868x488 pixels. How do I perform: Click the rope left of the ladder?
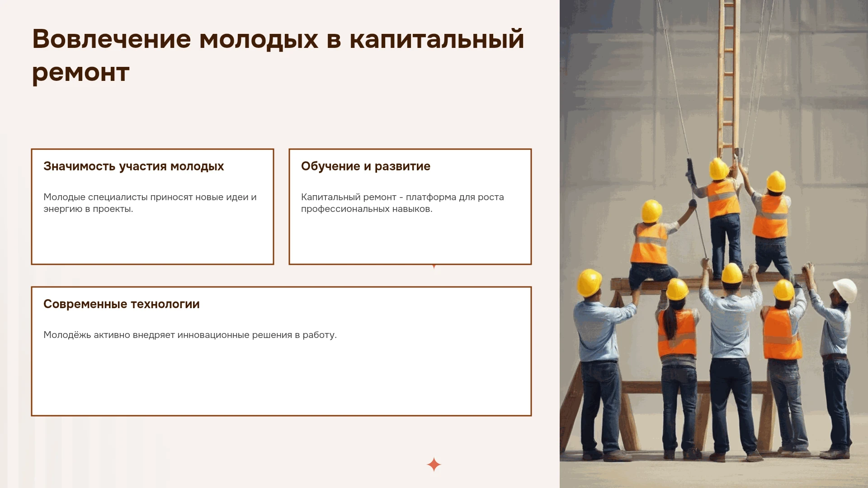(675, 79)
